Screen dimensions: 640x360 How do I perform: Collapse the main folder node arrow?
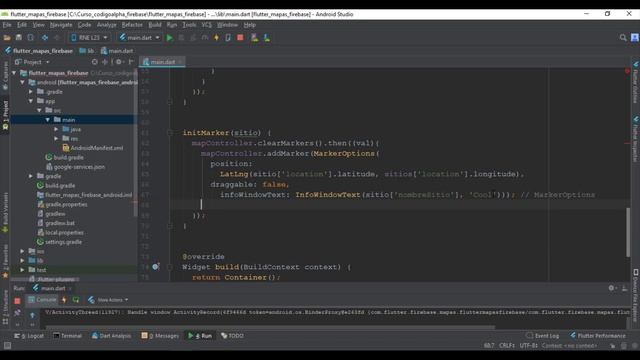click(48, 120)
